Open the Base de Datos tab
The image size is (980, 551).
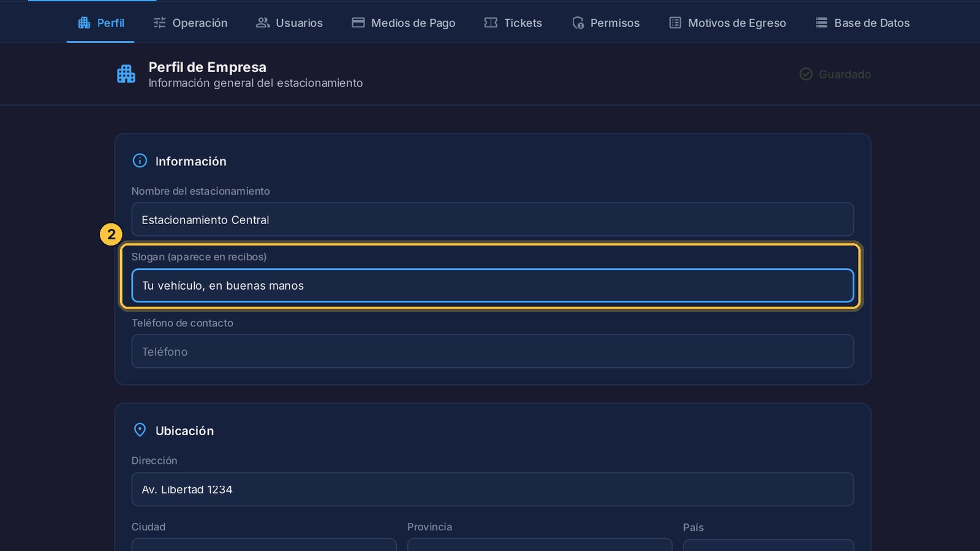862,23
